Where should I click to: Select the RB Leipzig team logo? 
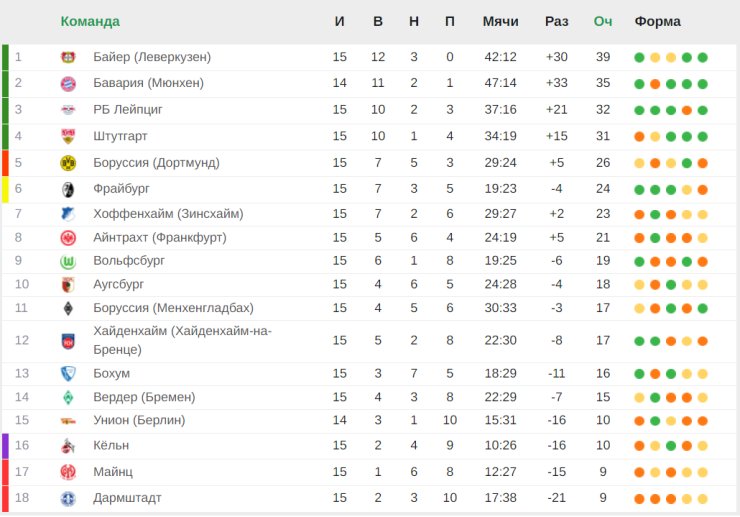[68, 110]
